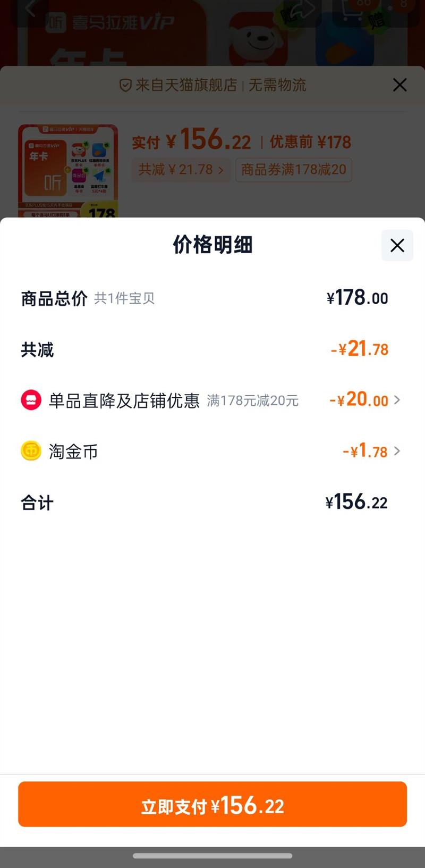Image resolution: width=425 pixels, height=868 pixels.
Task: Open the 喜马拉雅 VIP product thumbnail
Action: tap(68, 171)
